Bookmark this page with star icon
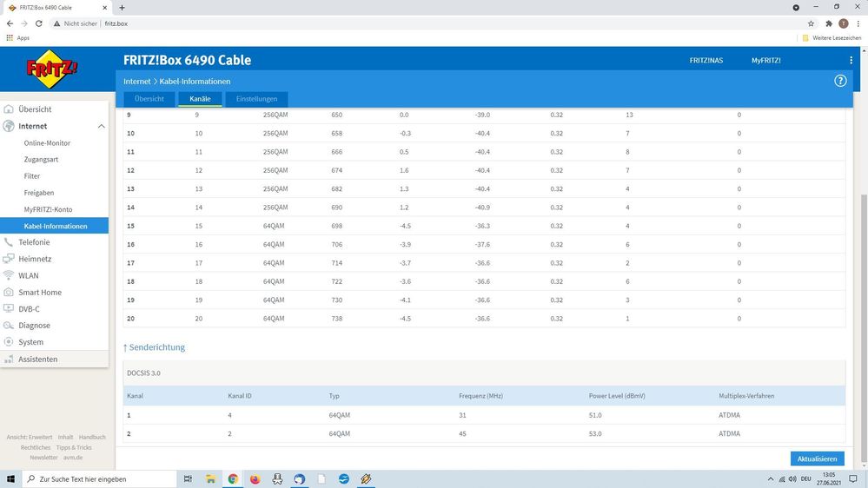This screenshot has height=488, width=868. click(x=811, y=23)
